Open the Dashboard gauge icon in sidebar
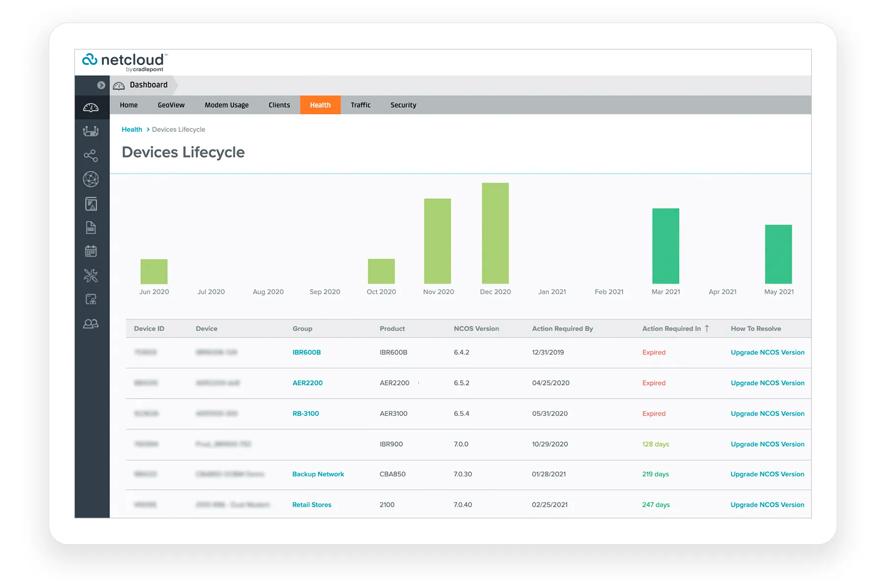The image size is (886, 588). (x=91, y=108)
